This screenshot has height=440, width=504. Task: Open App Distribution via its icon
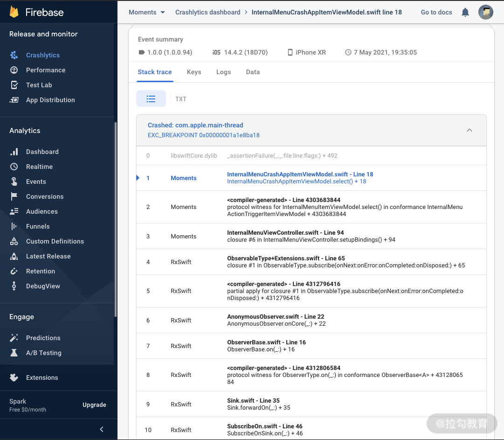[x=14, y=100]
